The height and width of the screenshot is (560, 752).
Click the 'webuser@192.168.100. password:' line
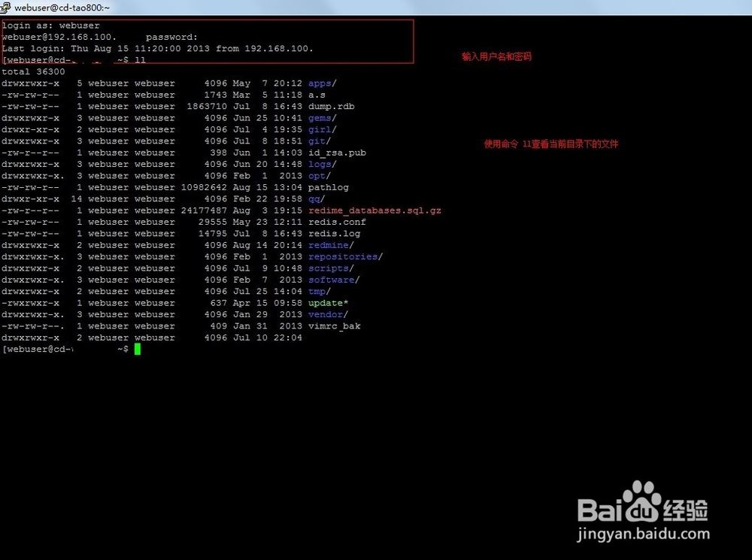coord(100,37)
